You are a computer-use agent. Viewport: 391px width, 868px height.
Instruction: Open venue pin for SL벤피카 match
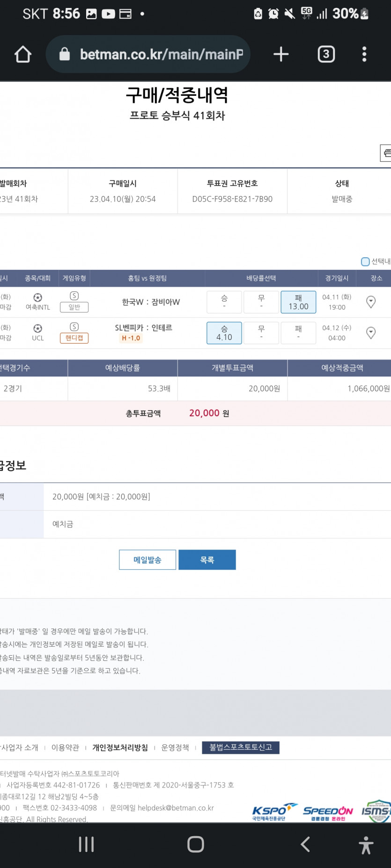(x=371, y=333)
